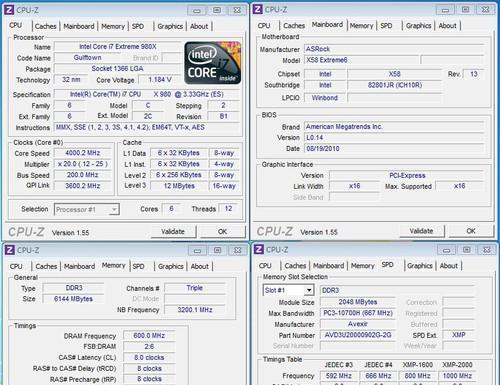Click the NB Frequency 3200.1 MHz value
This screenshot has height=385, width=500.
(195, 310)
